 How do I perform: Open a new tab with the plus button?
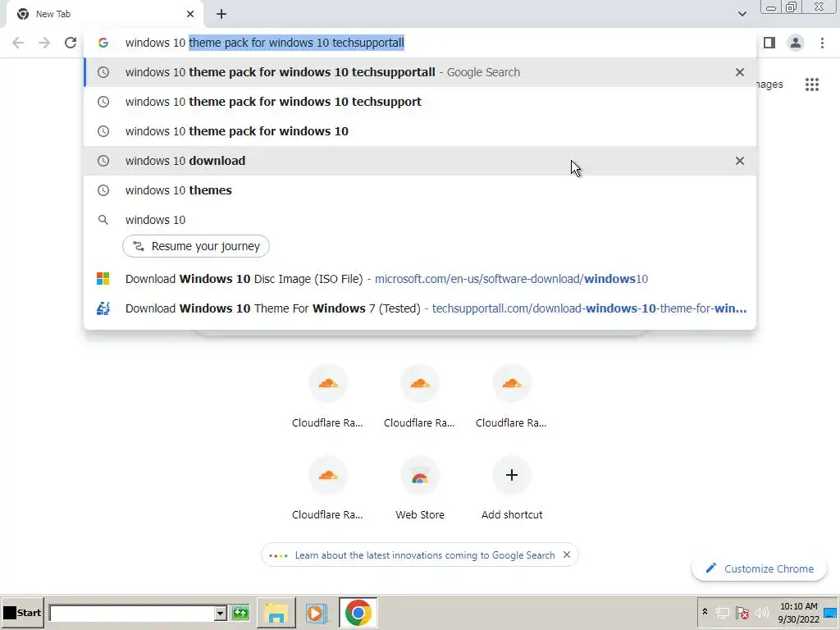pos(221,14)
